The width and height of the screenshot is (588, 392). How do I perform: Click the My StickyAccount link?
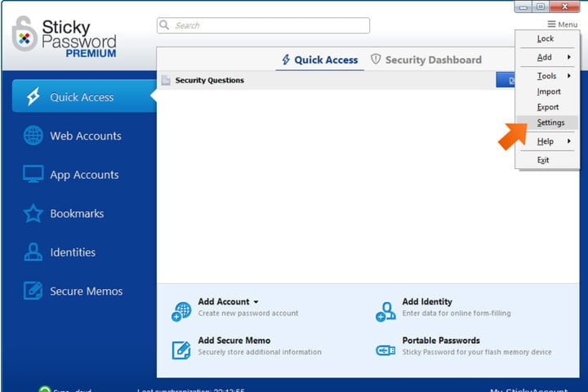tap(528, 390)
